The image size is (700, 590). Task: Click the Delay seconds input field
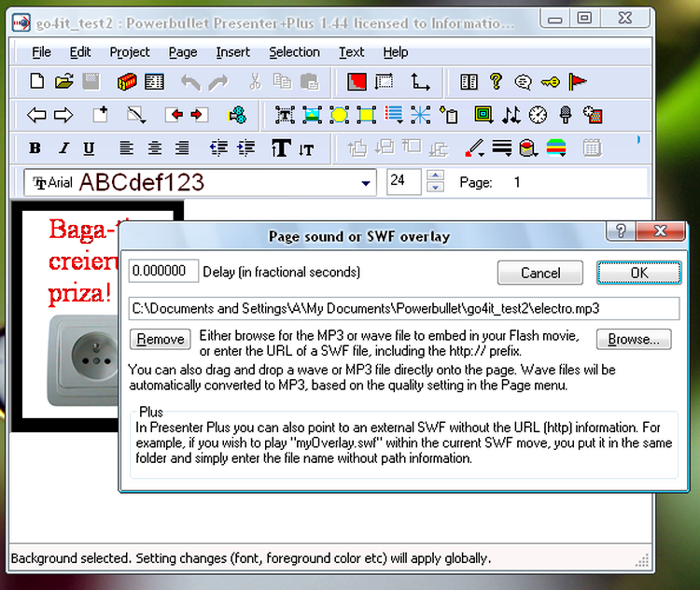tap(163, 272)
